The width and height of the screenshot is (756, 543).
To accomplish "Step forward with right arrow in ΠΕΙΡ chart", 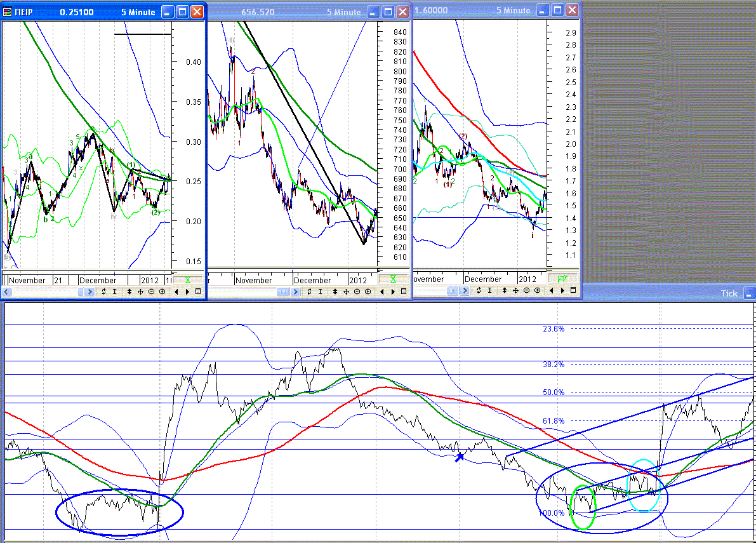I will click(x=187, y=292).
